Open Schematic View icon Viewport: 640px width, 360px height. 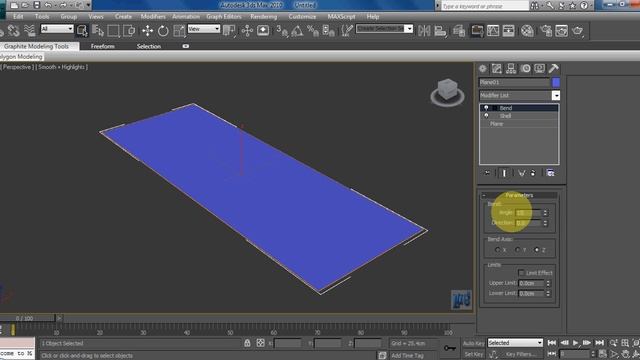pyautogui.click(x=508, y=31)
